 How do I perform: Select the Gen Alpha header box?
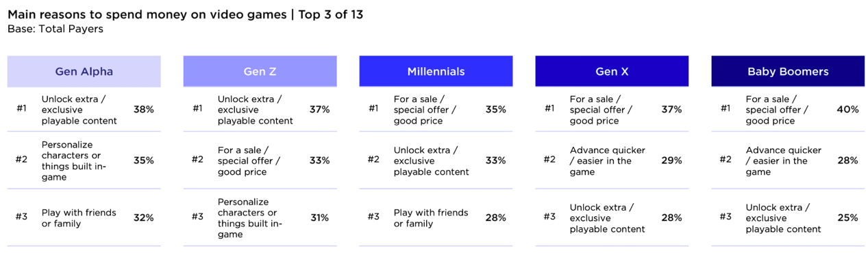(84, 71)
